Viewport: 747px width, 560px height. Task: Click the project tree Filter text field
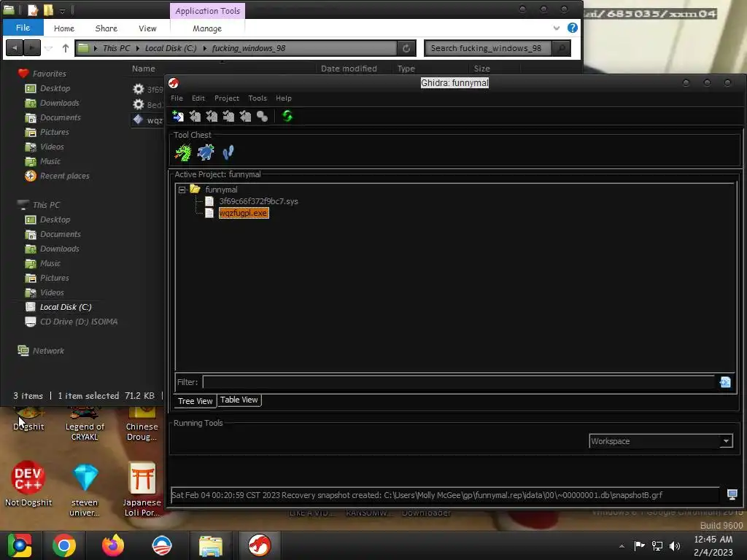coord(459,382)
